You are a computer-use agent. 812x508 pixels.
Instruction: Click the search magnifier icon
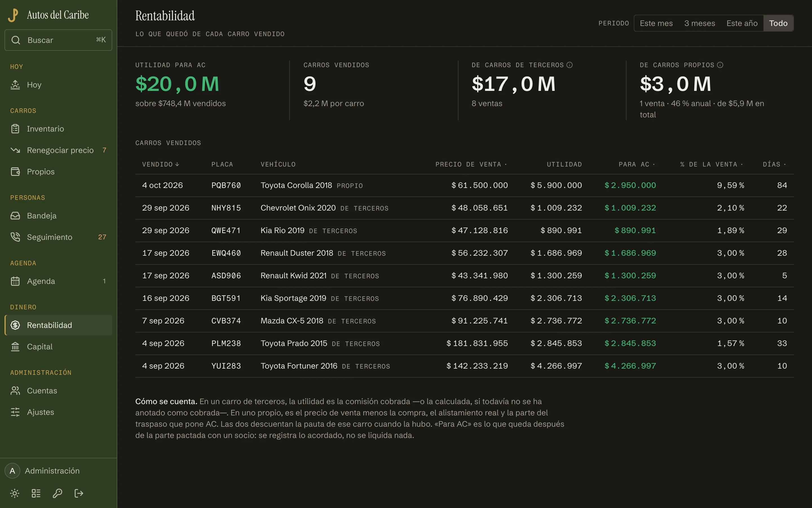(x=16, y=40)
